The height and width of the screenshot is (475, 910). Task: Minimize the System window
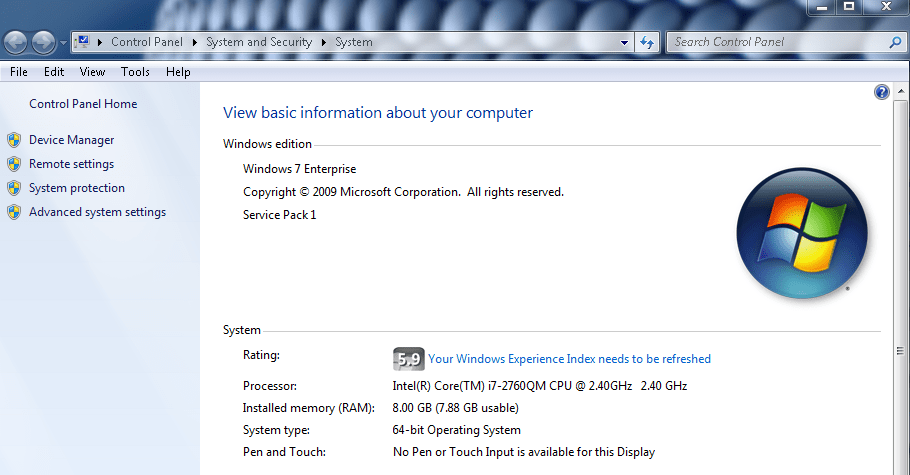pyautogui.click(x=821, y=7)
